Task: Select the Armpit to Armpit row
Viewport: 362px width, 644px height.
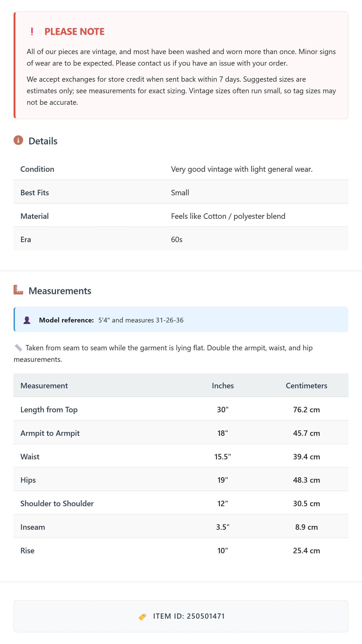Action: pyautogui.click(x=181, y=433)
